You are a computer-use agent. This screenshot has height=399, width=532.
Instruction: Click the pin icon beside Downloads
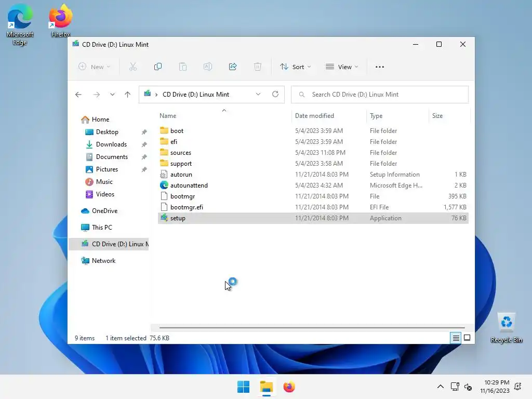pyautogui.click(x=144, y=144)
